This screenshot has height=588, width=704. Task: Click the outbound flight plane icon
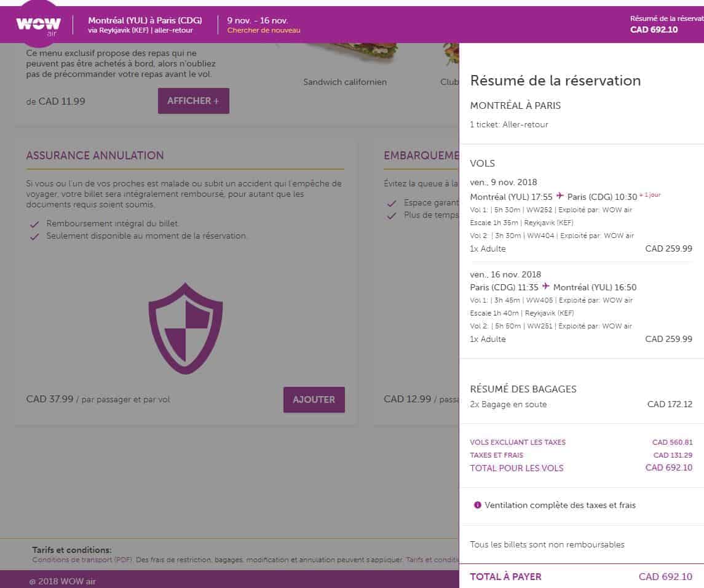click(x=560, y=196)
